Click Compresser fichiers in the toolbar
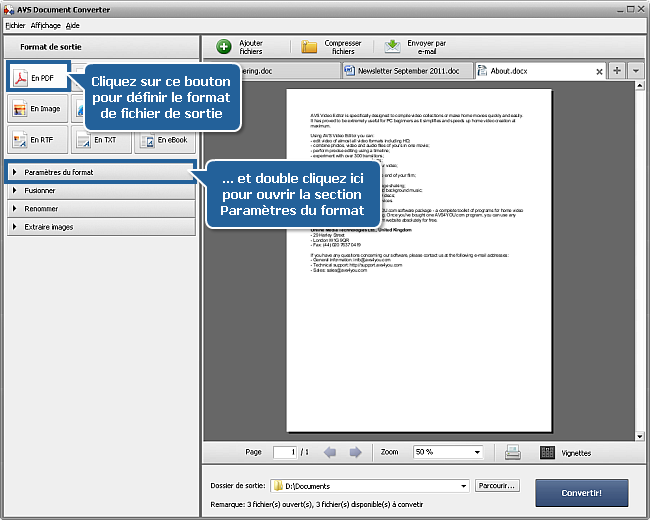Screen dimensions: 650x520 (310, 47)
